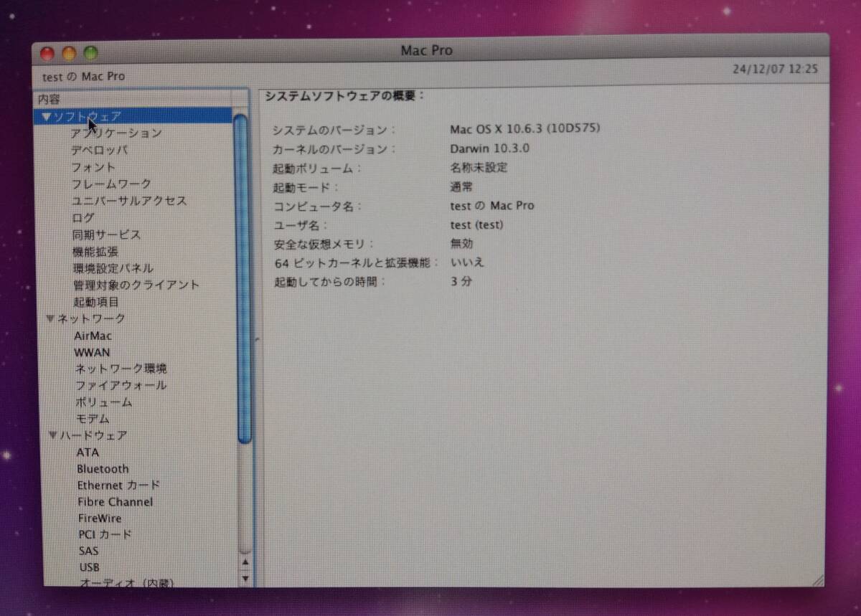Image resolution: width=861 pixels, height=616 pixels.
Task: Select フォント in the sidebar
Action: 93,168
